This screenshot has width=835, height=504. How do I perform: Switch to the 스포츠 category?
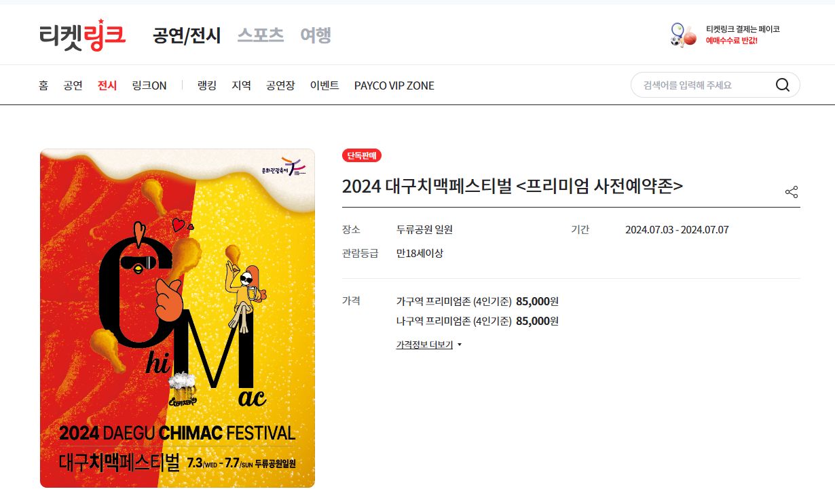260,35
